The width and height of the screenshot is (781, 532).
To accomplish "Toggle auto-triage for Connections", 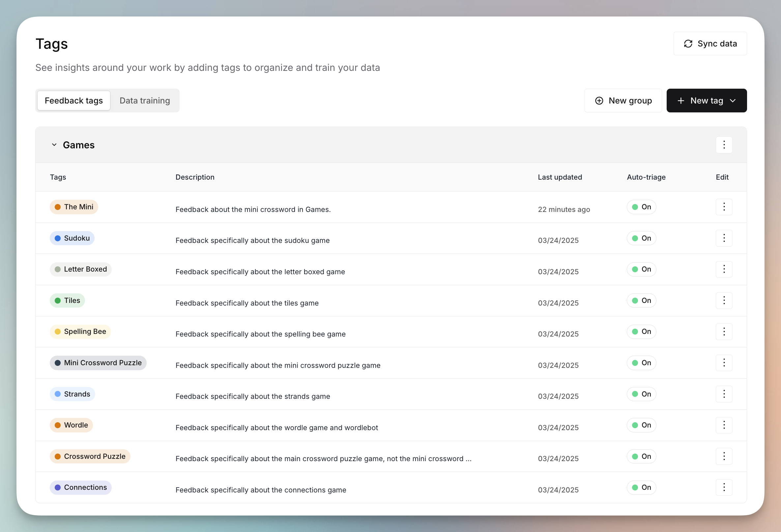I will tap(641, 487).
